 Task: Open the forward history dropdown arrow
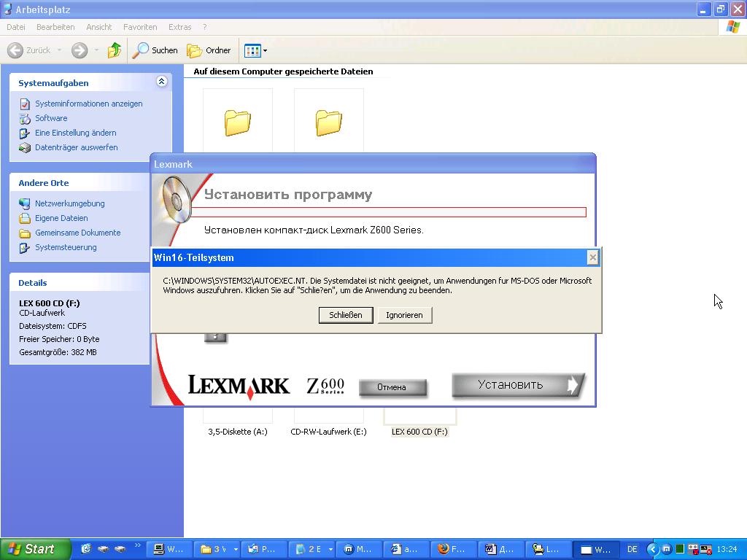tap(96, 50)
